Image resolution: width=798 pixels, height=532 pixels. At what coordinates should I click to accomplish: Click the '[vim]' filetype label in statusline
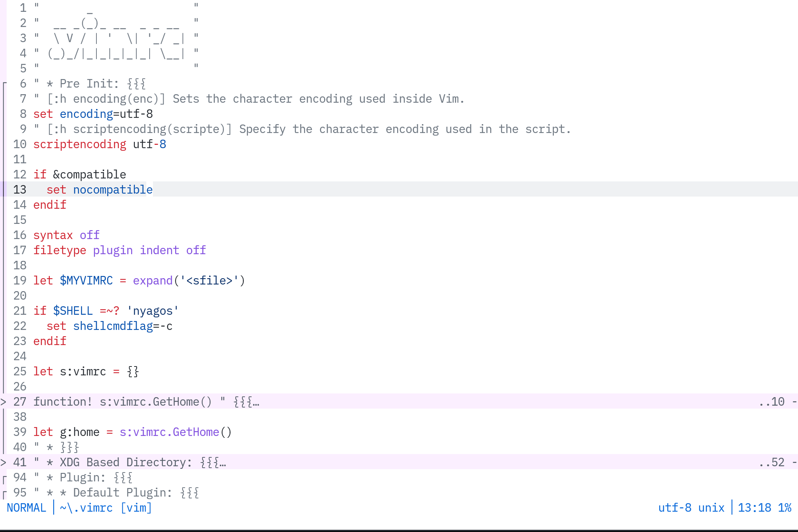tap(136, 508)
